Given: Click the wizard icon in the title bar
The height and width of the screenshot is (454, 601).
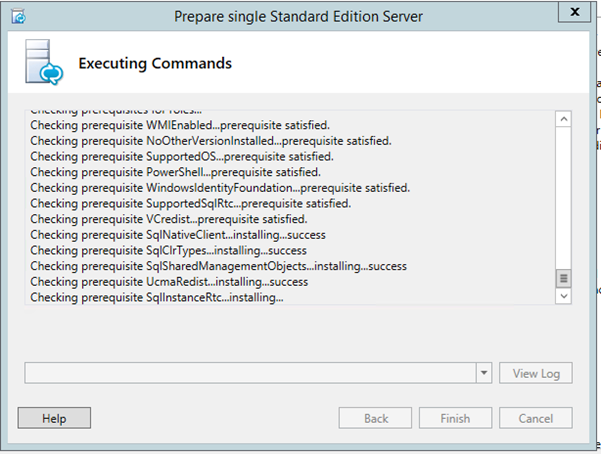Looking at the screenshot, I should click(18, 17).
